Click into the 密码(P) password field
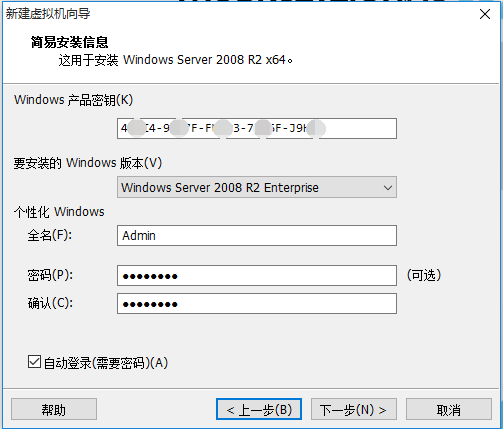 point(257,276)
